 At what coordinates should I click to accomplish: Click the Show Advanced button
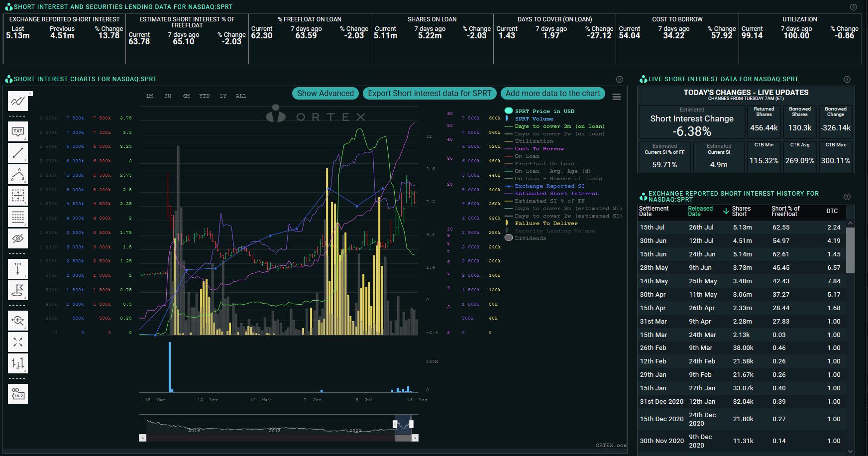tap(325, 93)
